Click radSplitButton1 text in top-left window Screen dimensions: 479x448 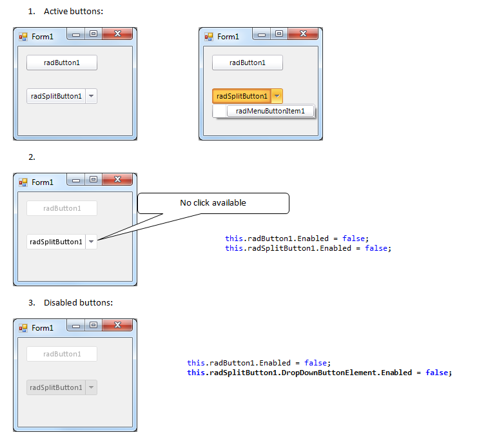56,96
